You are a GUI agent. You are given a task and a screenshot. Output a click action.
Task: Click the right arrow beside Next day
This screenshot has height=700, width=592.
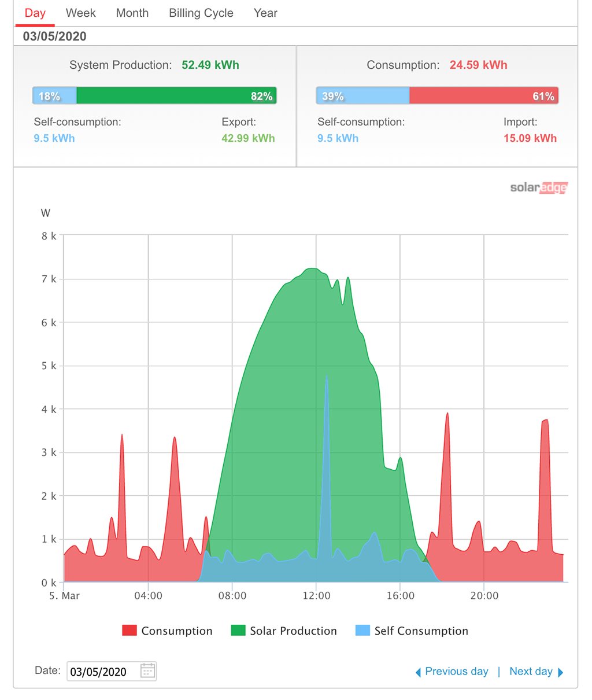click(560, 672)
